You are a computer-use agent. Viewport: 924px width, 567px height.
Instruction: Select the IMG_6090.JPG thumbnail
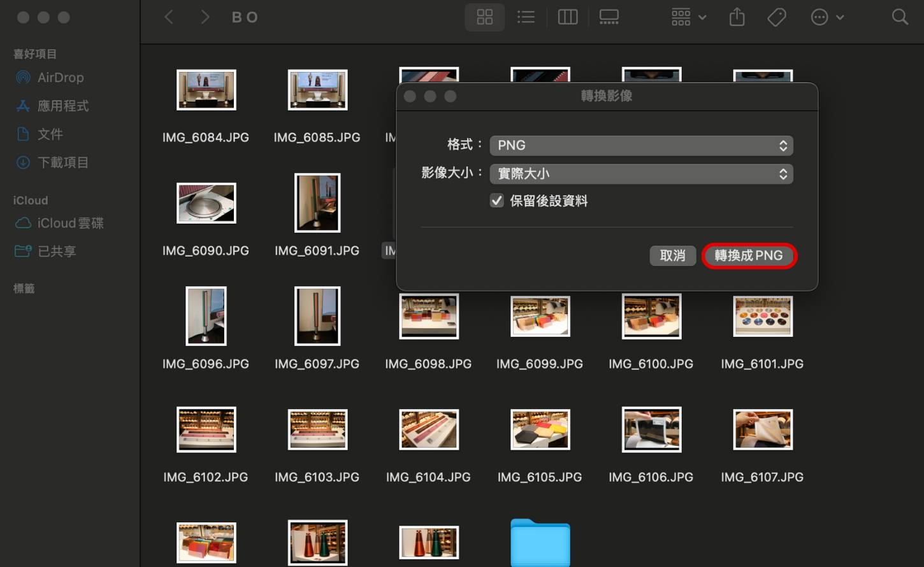(x=206, y=203)
